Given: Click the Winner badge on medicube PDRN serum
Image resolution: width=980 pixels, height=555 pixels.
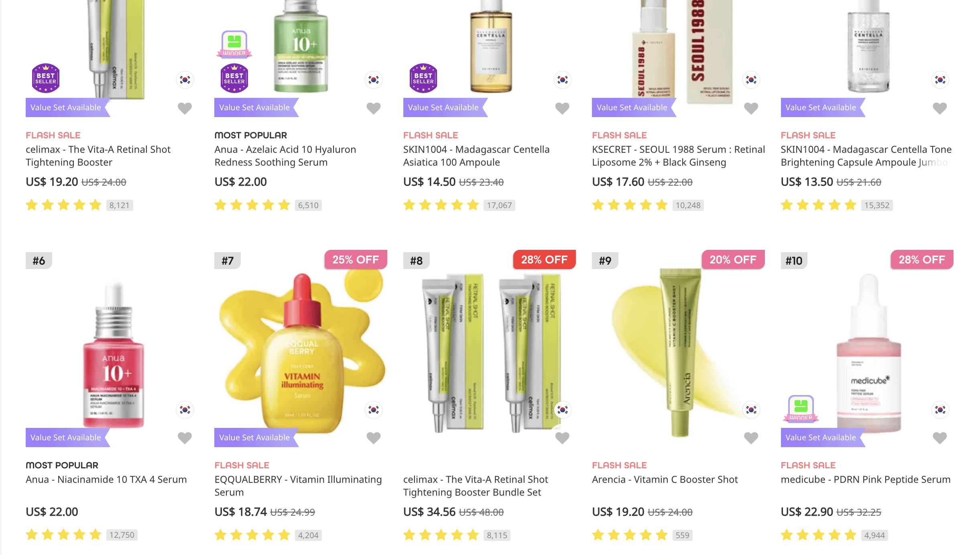Looking at the screenshot, I should pyautogui.click(x=801, y=409).
